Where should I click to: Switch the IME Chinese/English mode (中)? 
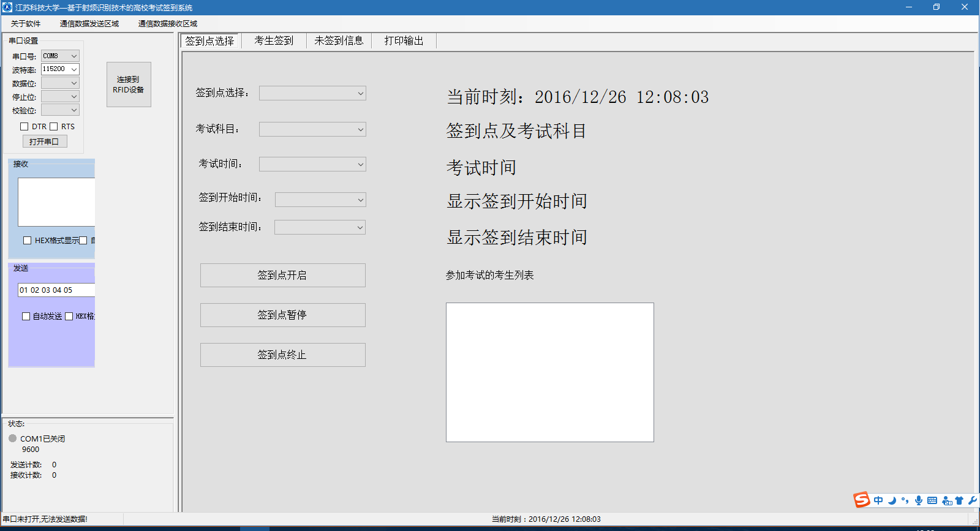(878, 500)
